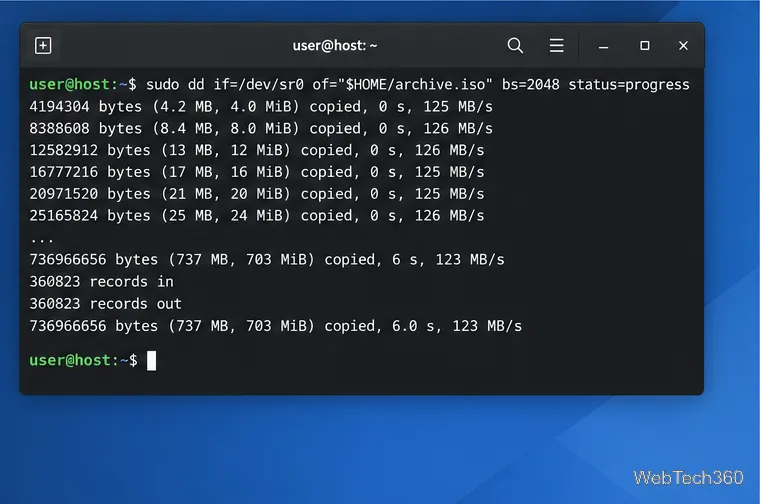Click the '360823 records out' line
This screenshot has width=760, height=504.
point(105,304)
